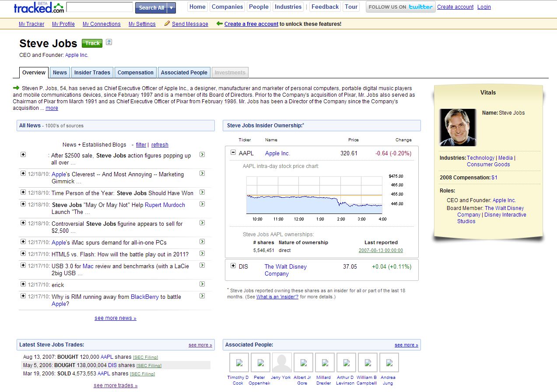Open arrow icon for 'HTML5 vs. Flash' news
The width and height of the screenshot is (557, 392).
(202, 253)
